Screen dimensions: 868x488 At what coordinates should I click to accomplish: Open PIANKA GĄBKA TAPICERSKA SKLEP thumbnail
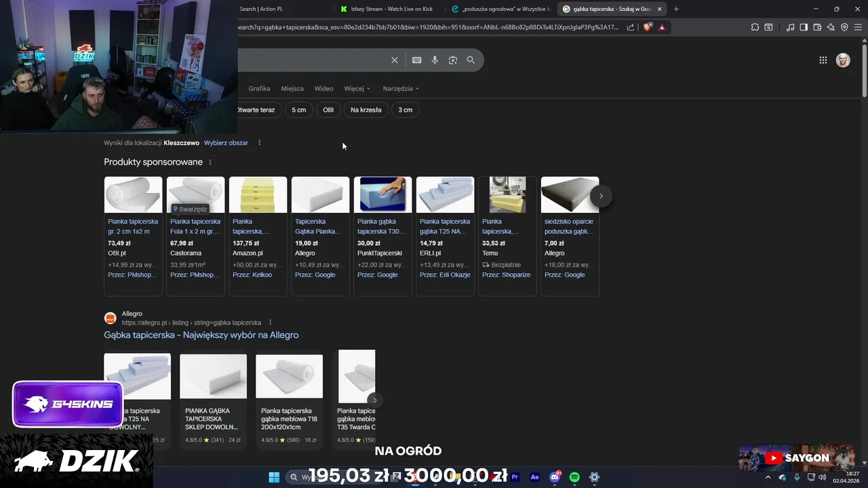point(213,376)
